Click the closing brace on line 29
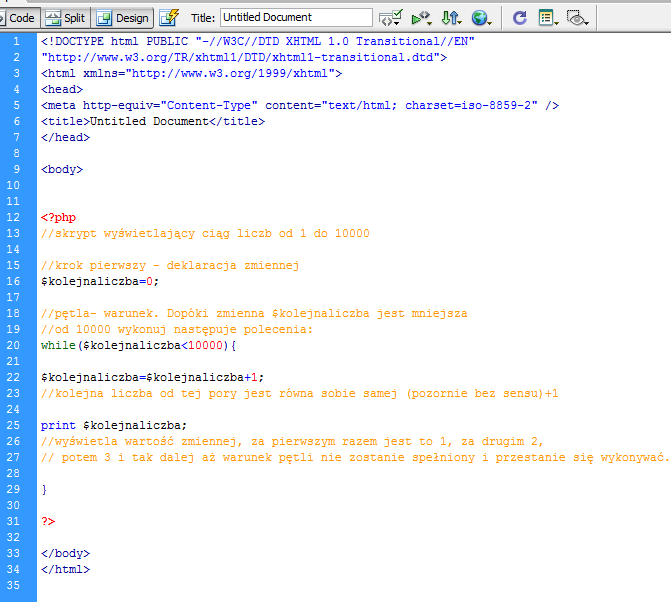The width and height of the screenshot is (671, 602). pos(44,489)
